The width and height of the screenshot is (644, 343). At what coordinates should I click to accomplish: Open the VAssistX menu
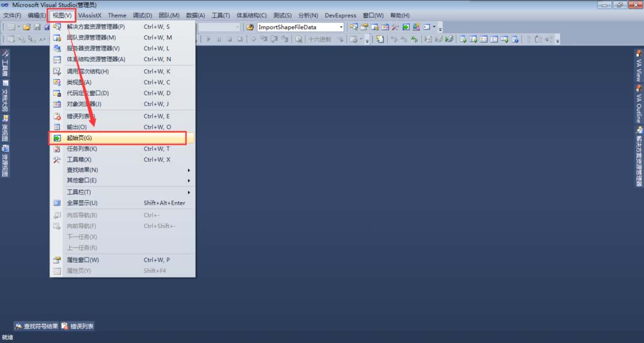(90, 15)
